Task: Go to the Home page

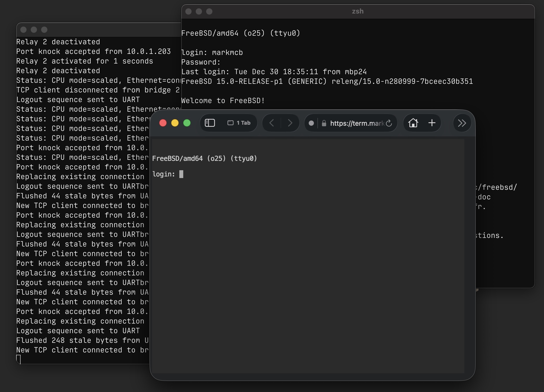Action: click(x=413, y=123)
